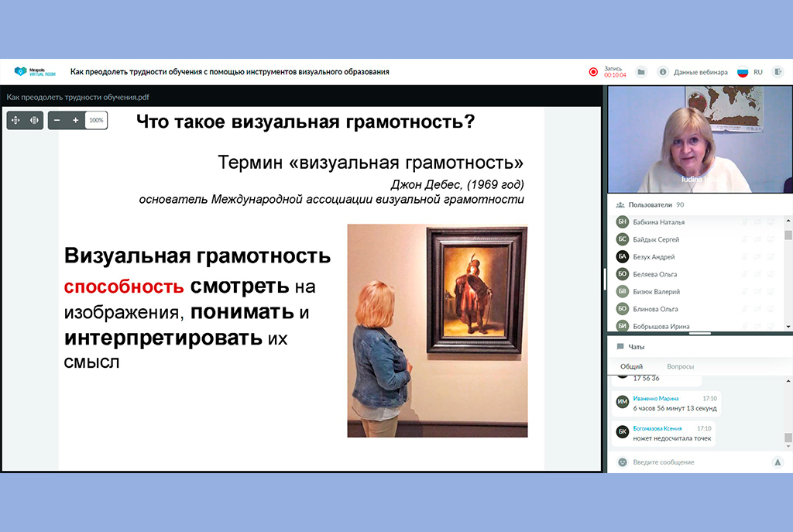Click the users list scrollbar thumb

(788, 235)
